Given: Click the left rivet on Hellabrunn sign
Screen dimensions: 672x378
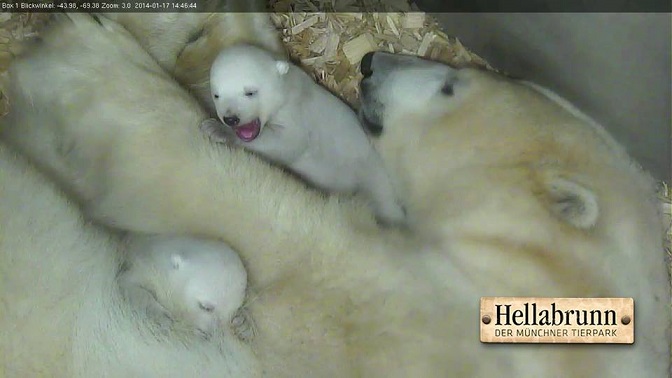Looking at the screenshot, I should (x=486, y=320).
